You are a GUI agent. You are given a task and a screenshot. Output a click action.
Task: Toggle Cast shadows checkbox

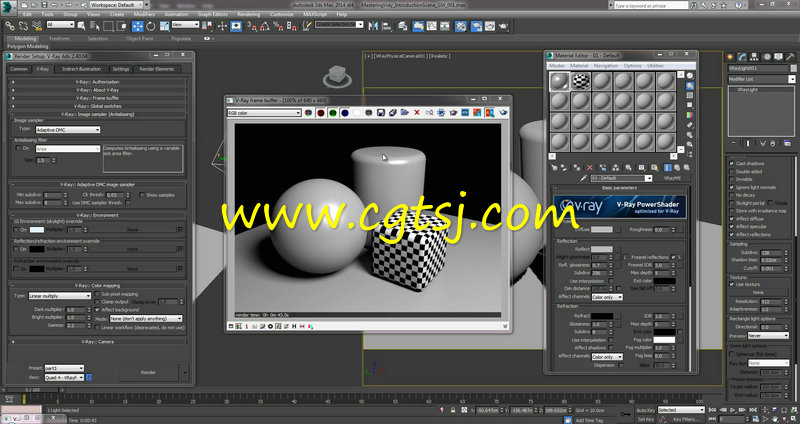click(732, 163)
